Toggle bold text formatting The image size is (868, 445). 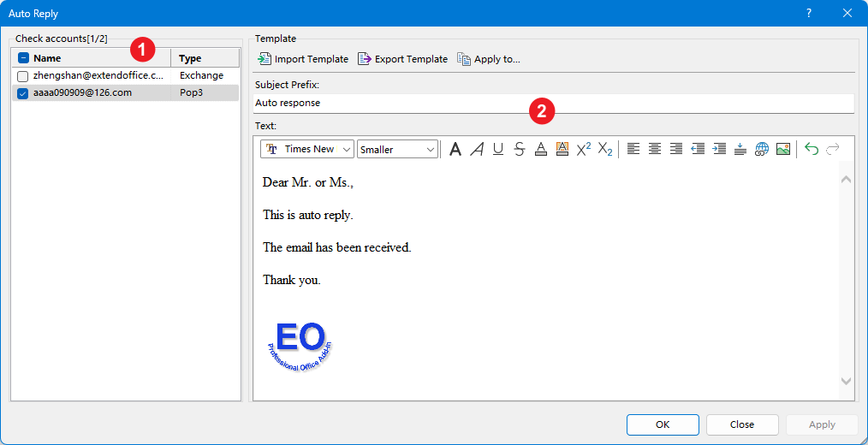455,149
